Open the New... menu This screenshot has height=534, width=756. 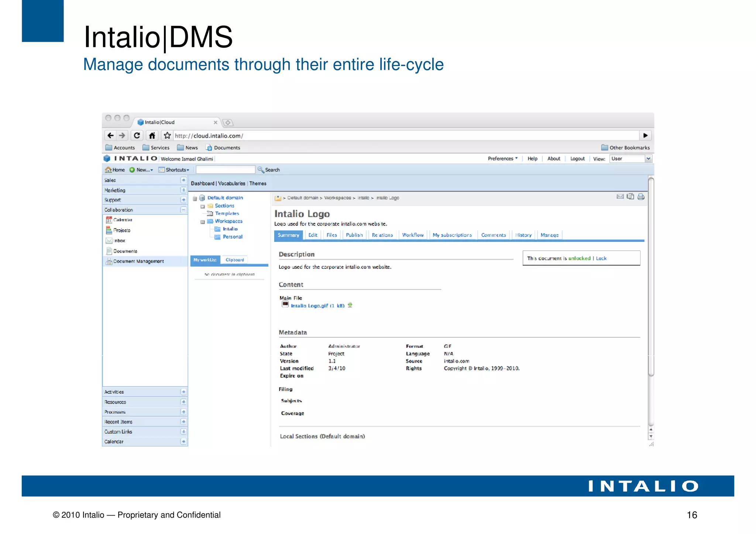[141, 170]
